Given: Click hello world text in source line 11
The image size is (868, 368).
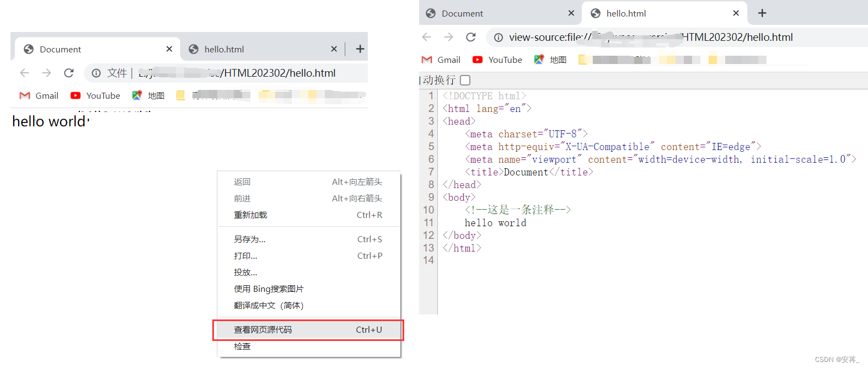Looking at the screenshot, I should (x=495, y=223).
